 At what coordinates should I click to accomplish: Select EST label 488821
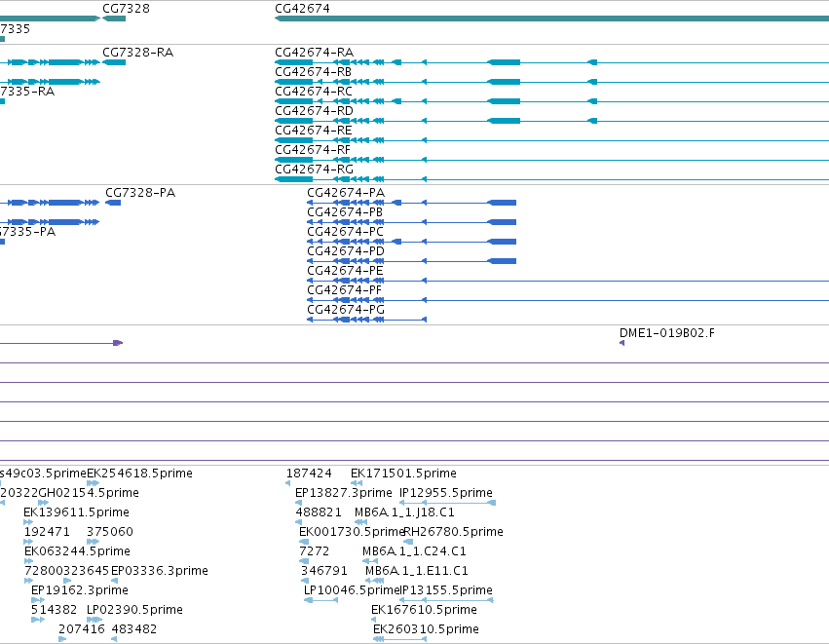(x=319, y=512)
